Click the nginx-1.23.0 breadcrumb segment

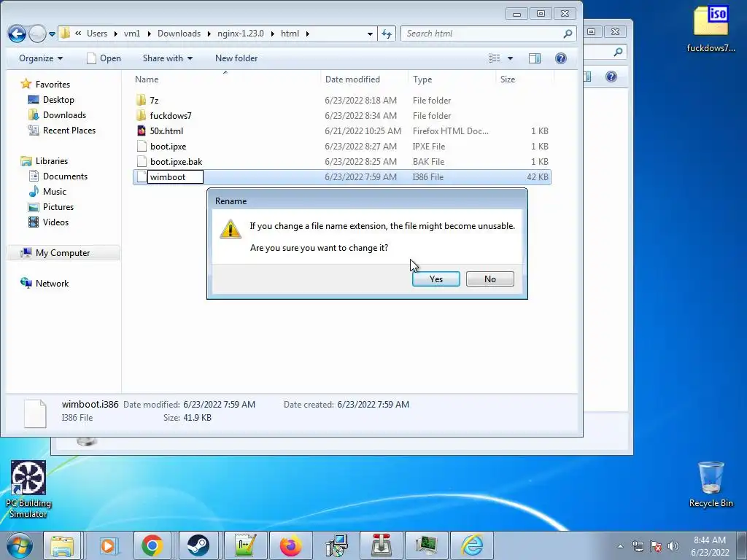coord(240,34)
